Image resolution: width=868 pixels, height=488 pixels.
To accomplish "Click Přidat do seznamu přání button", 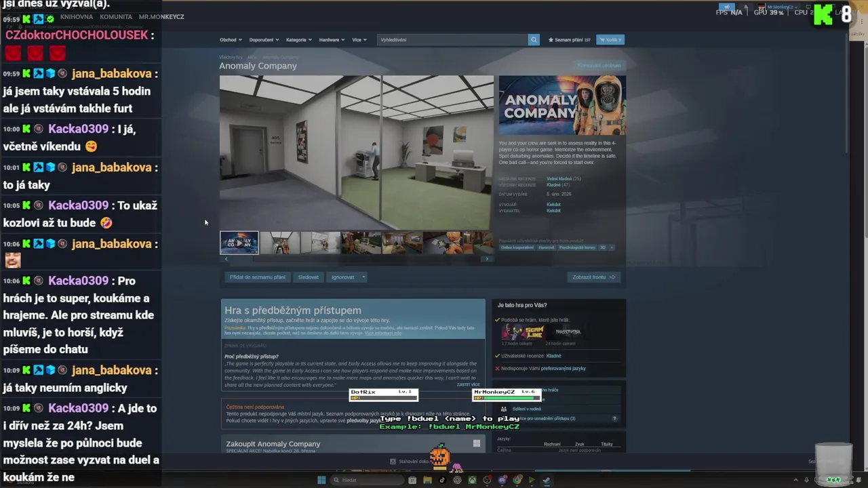I will 258,277.
